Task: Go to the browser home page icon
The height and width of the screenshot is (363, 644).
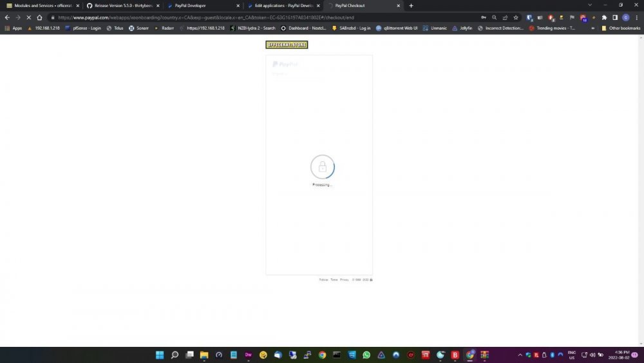Action: tap(39, 17)
